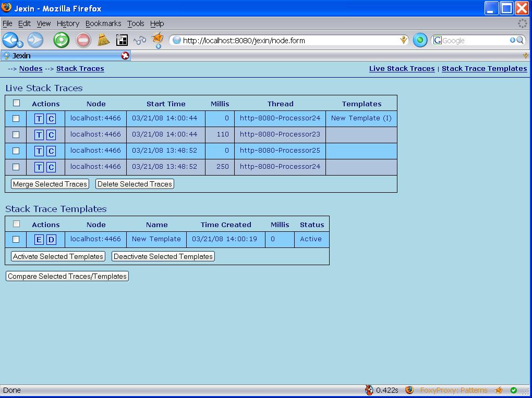
Task: Open the Edit menu
Action: [x=25, y=23]
